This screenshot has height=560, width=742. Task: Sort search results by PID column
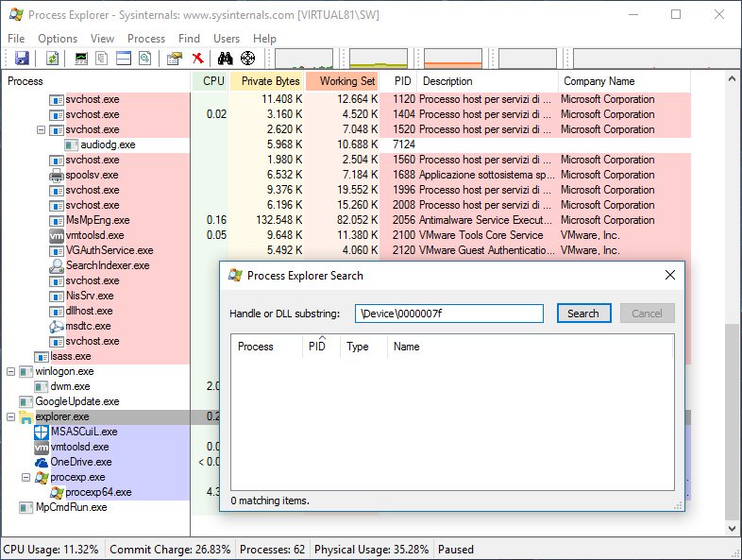pos(317,347)
